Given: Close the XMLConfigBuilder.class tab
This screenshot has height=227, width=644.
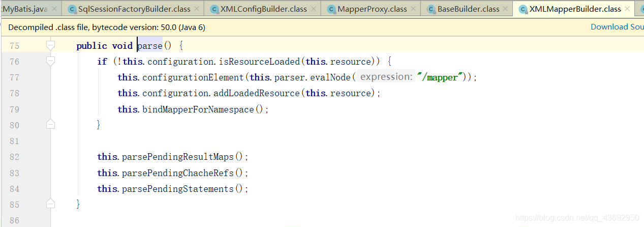Looking at the screenshot, I should click(313, 9).
